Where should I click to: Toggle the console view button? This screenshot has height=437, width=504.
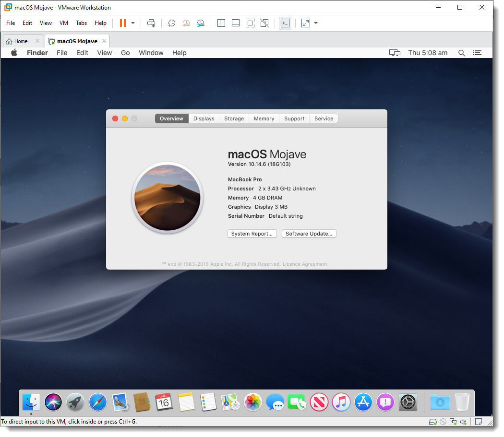pyautogui.click(x=285, y=23)
